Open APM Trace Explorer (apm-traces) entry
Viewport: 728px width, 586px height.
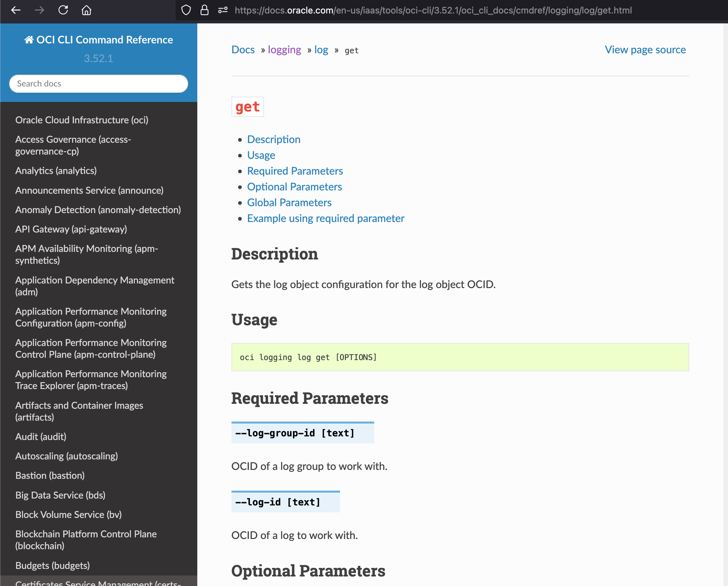coord(91,379)
